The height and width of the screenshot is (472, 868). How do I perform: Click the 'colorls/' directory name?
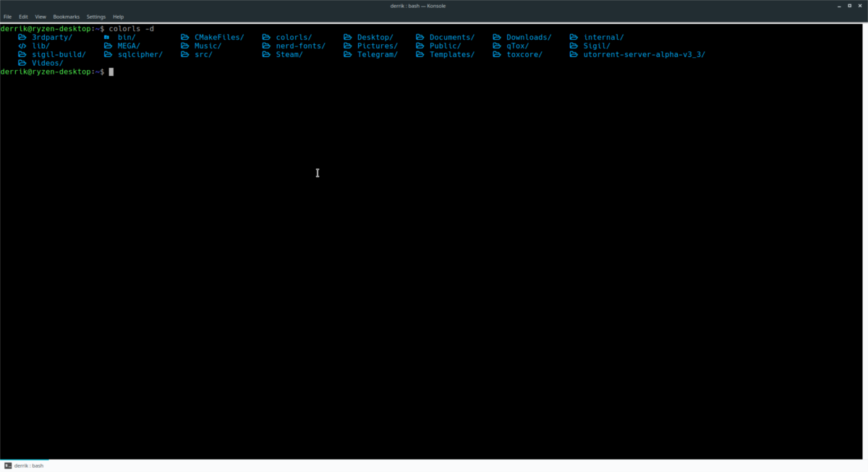(294, 38)
